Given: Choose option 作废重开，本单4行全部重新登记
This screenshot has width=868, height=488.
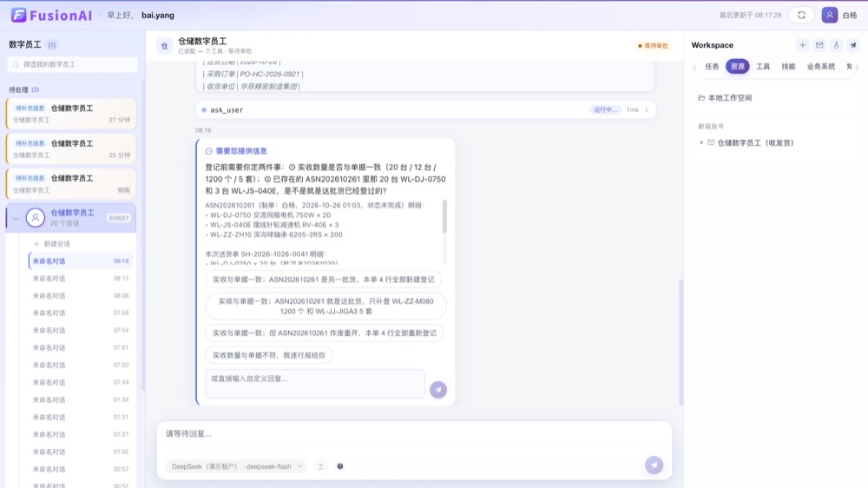Looking at the screenshot, I should (325, 333).
